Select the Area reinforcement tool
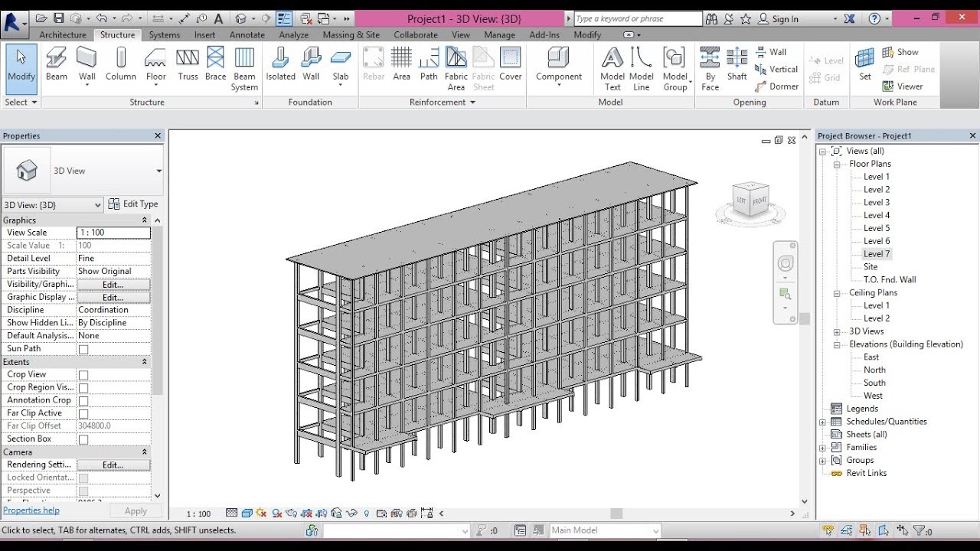 401,64
